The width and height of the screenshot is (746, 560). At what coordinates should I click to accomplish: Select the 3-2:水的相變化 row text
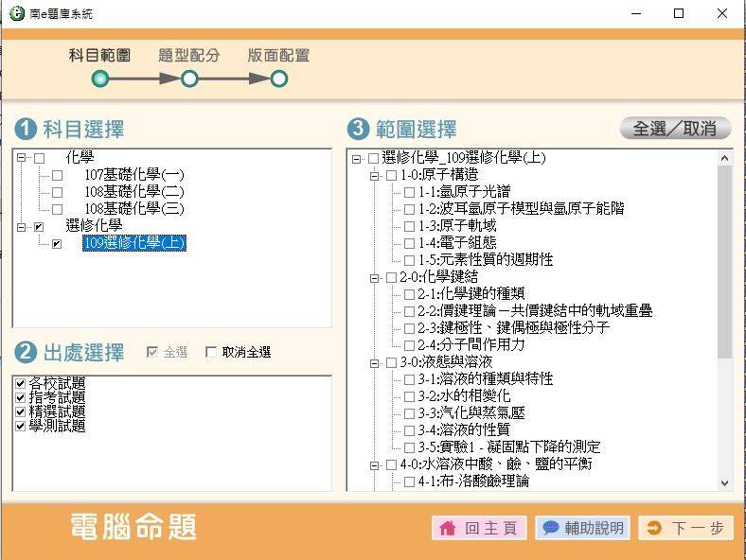point(464,395)
